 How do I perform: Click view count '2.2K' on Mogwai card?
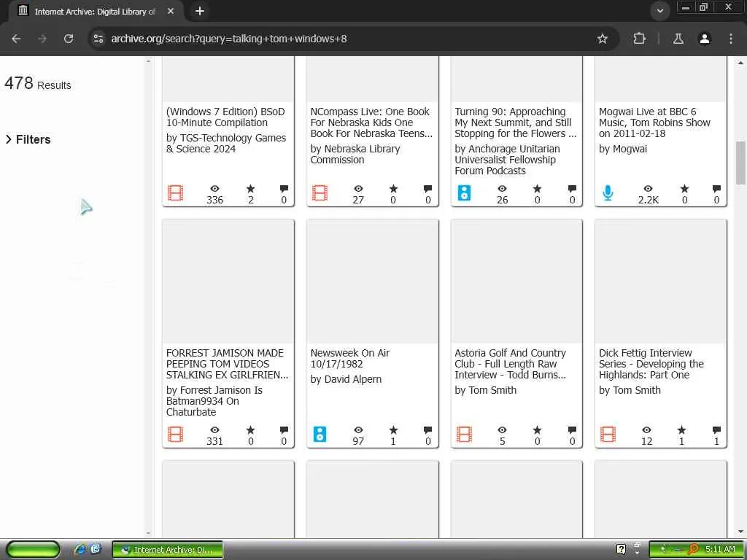[648, 200]
